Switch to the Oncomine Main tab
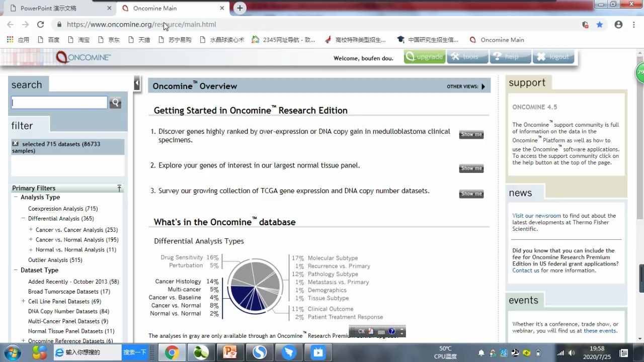The width and height of the screenshot is (644, 362). coord(172,8)
